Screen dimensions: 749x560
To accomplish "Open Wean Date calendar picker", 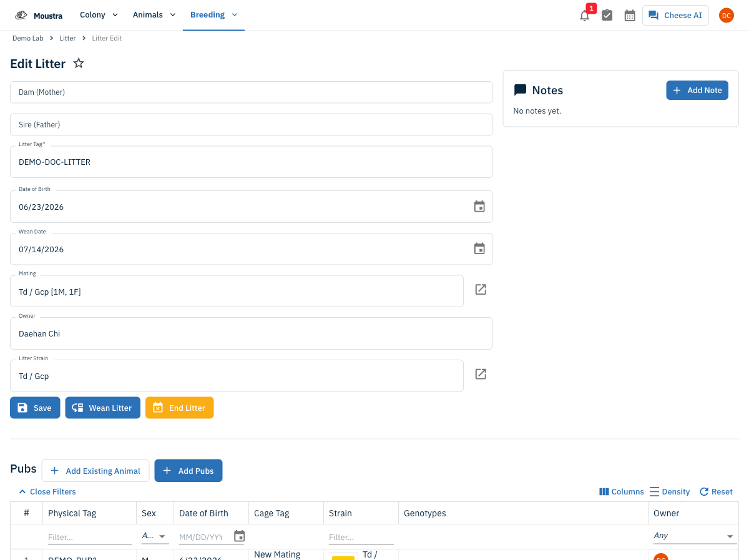I will [479, 248].
